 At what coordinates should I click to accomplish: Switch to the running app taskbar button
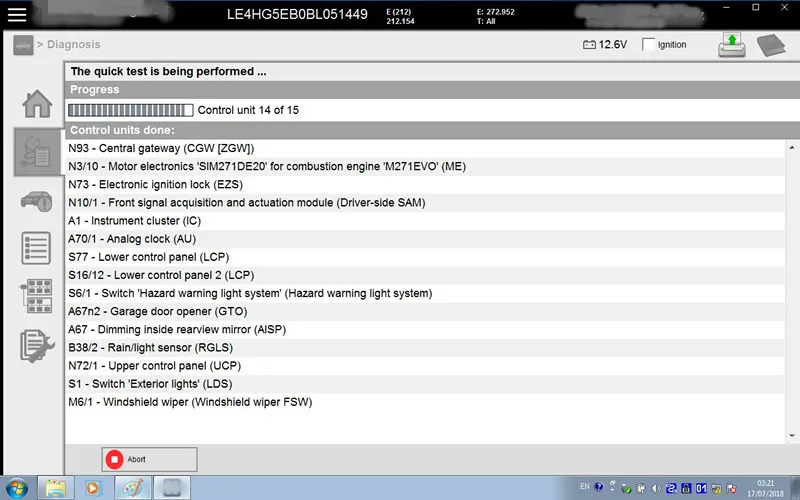click(x=172, y=488)
